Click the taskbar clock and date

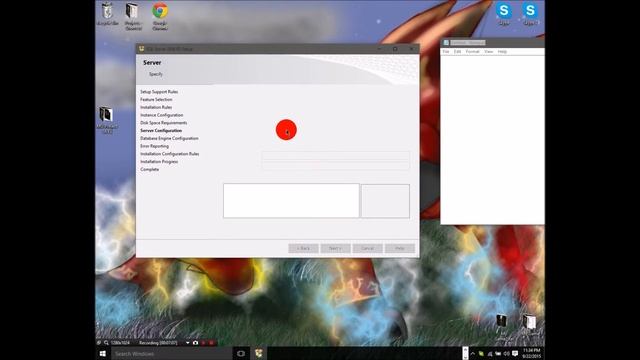pyautogui.click(x=531, y=353)
